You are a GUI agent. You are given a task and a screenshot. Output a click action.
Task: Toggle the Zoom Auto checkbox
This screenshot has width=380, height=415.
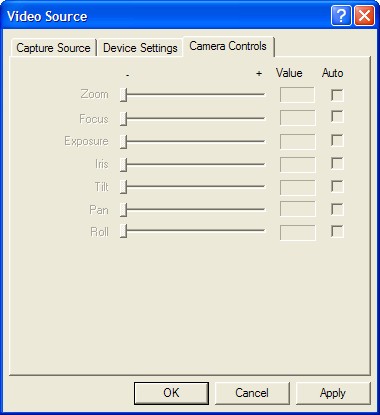point(337,95)
